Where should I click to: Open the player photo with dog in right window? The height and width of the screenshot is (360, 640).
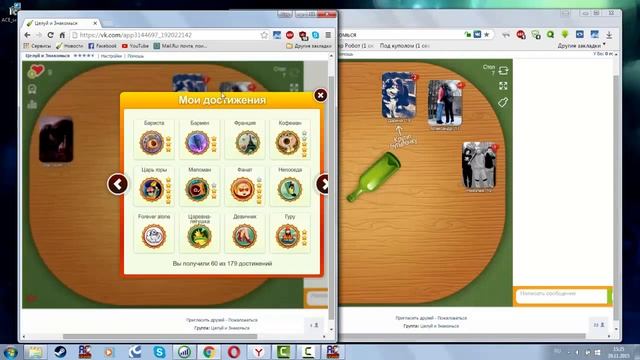(399, 96)
